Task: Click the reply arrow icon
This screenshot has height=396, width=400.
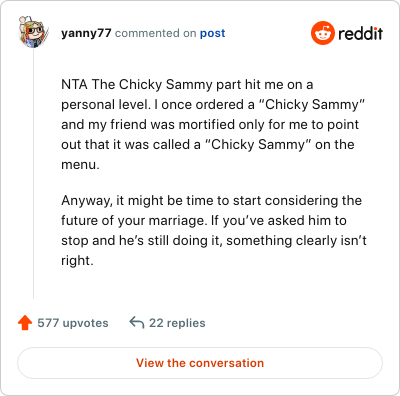Action: pyautogui.click(x=137, y=323)
